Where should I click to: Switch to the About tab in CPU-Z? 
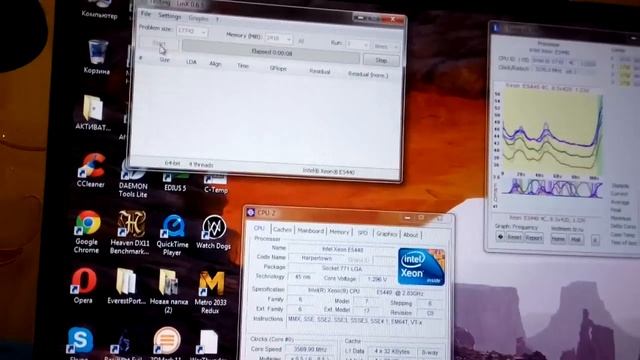click(411, 235)
